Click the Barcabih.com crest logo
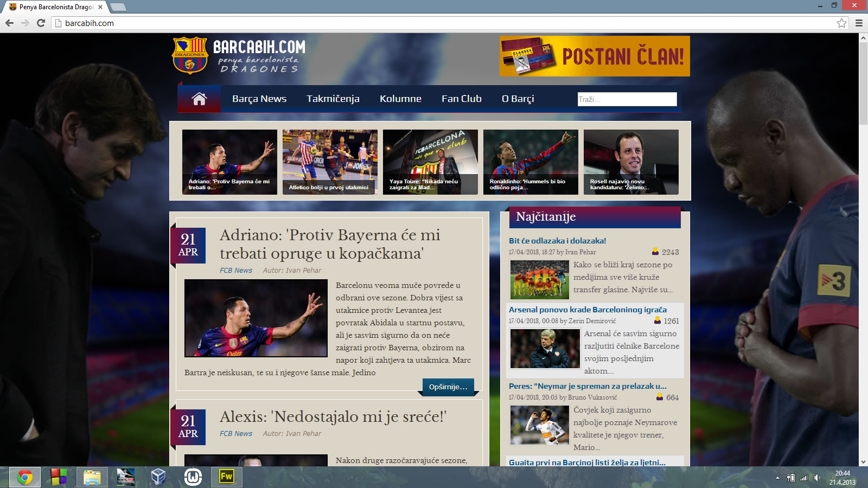Image resolution: width=868 pixels, height=488 pixels. pos(189,55)
